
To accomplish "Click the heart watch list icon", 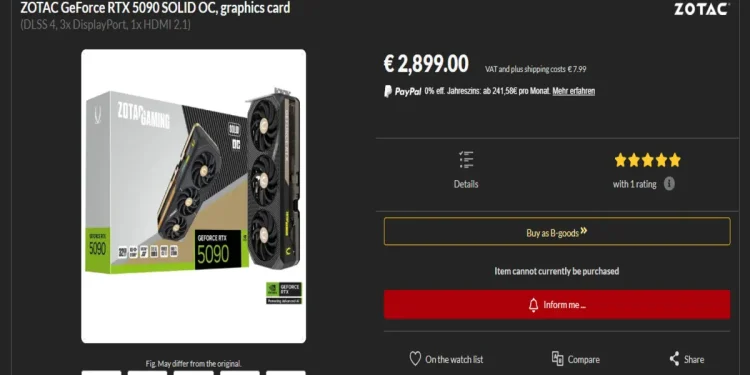I will pos(415,359).
